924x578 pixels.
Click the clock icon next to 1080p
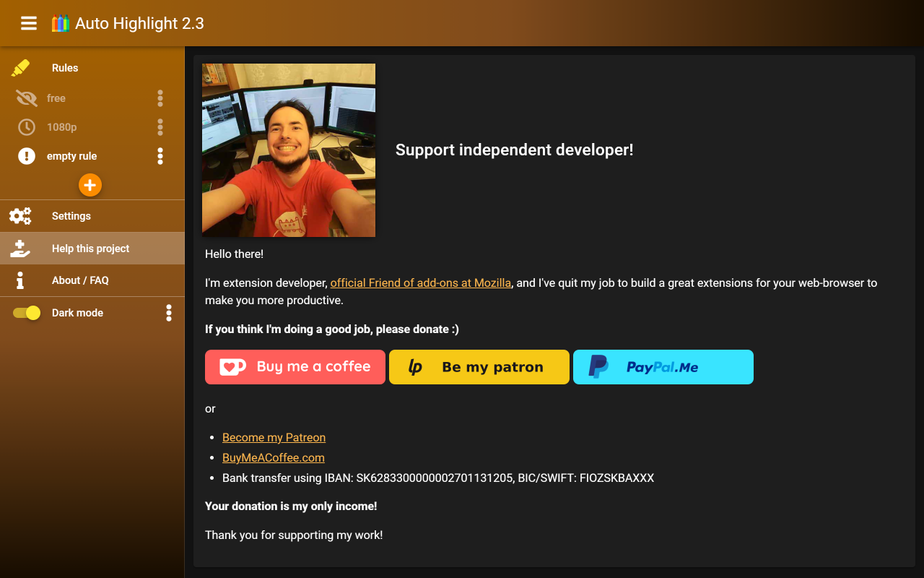coord(27,127)
